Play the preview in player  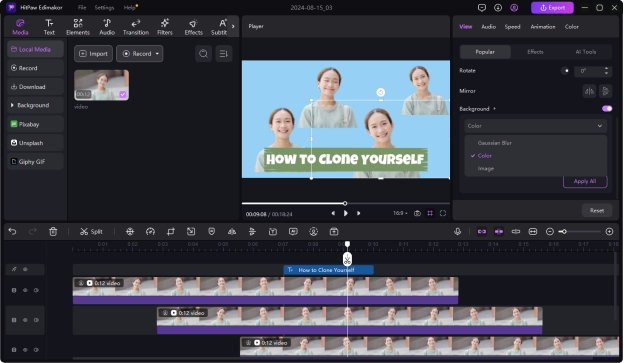[x=345, y=213]
